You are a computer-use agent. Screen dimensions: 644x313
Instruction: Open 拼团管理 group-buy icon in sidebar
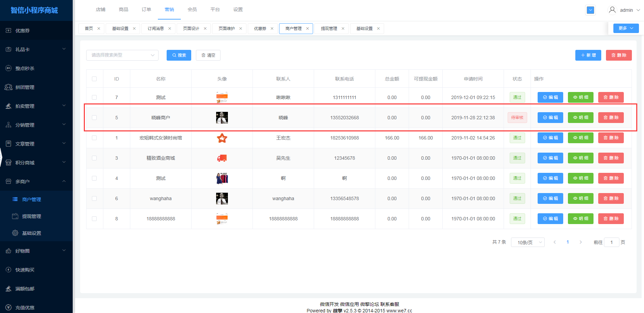tap(8, 87)
